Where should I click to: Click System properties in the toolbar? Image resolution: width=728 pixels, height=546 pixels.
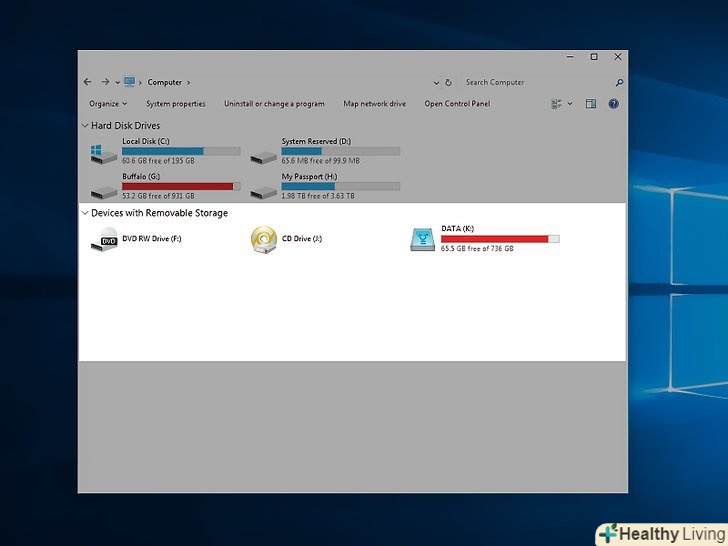pos(175,104)
